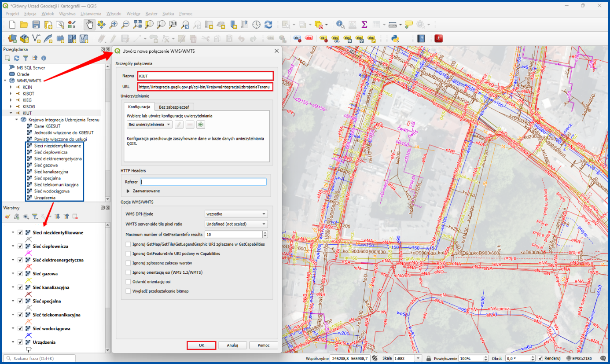Click the Identify Features tool icon
The image size is (610, 364).
point(340,24)
